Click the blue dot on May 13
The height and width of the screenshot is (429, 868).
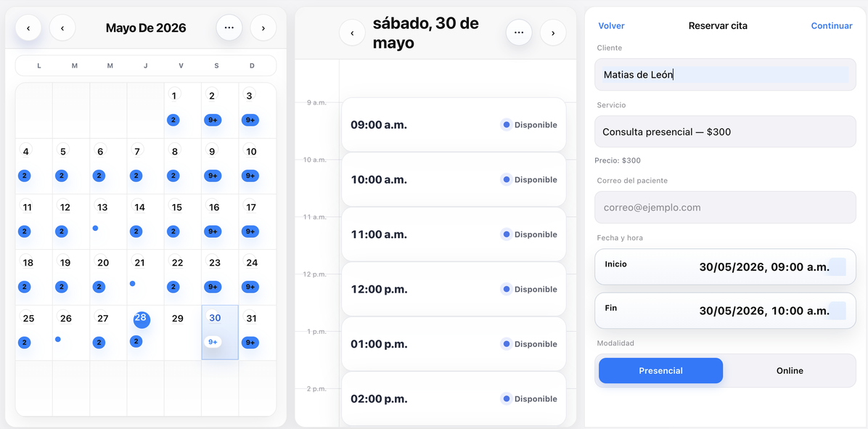(95, 228)
